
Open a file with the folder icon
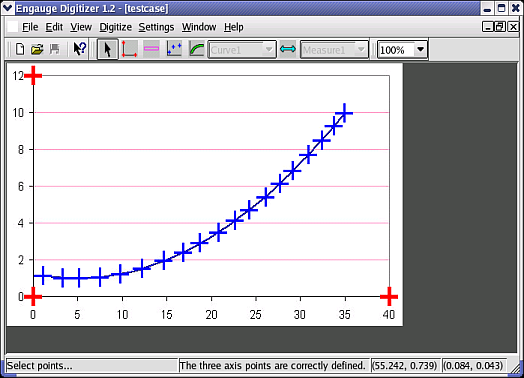(x=37, y=50)
